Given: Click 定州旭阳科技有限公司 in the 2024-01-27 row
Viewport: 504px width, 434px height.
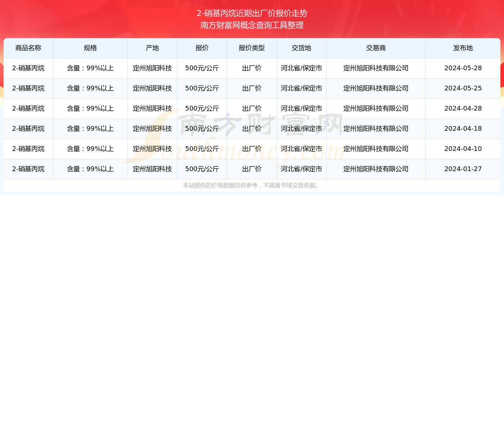Looking at the screenshot, I should [x=376, y=169].
